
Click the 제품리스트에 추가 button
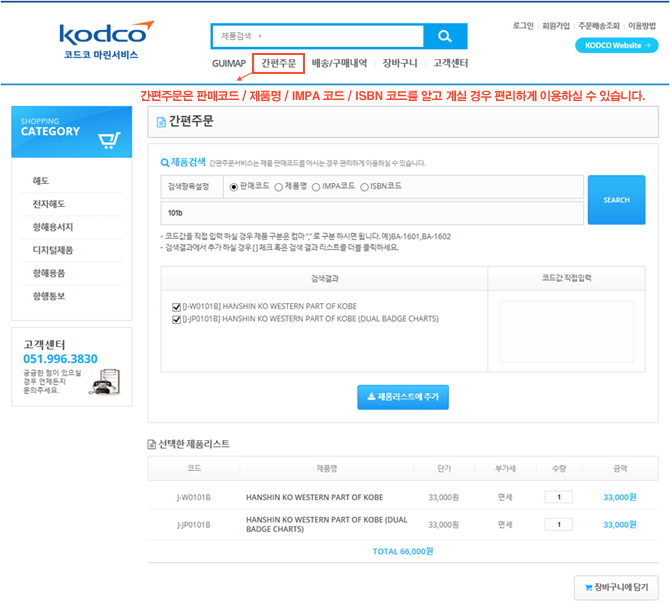pyautogui.click(x=403, y=397)
